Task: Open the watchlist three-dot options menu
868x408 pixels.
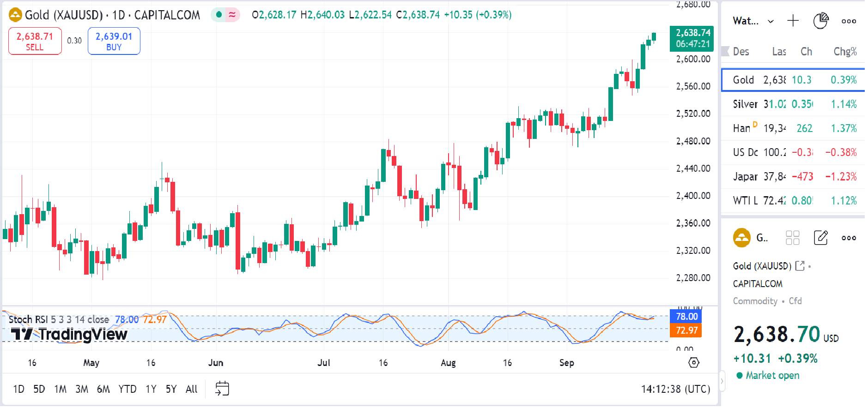Action: (849, 21)
